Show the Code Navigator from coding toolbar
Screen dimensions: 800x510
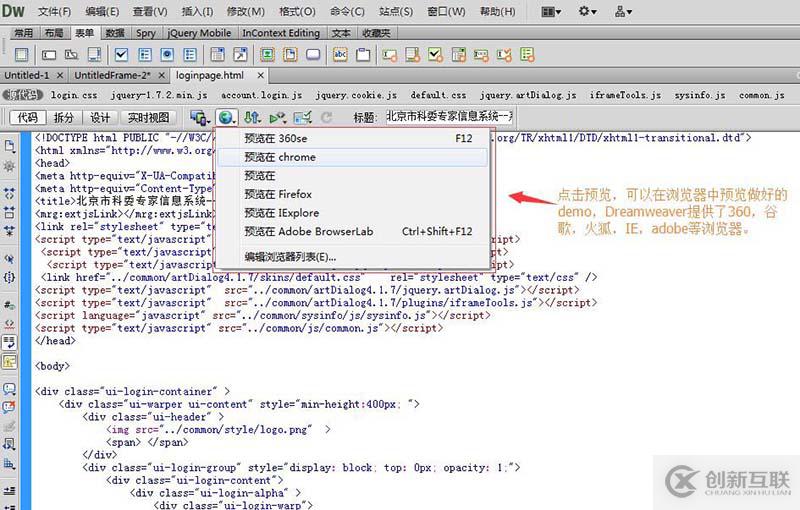point(9,166)
